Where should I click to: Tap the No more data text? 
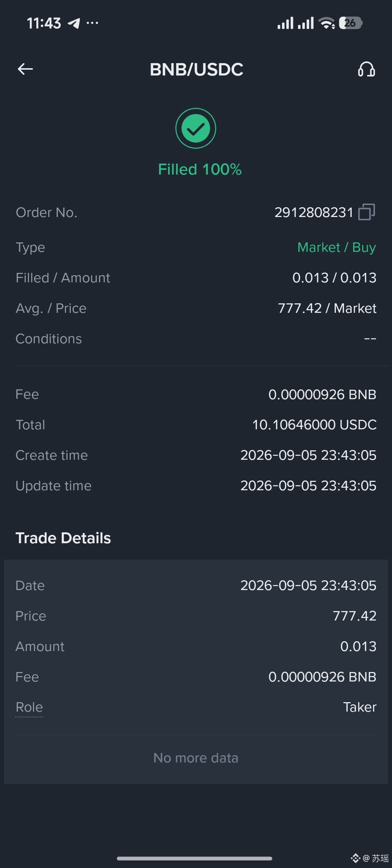click(x=196, y=758)
